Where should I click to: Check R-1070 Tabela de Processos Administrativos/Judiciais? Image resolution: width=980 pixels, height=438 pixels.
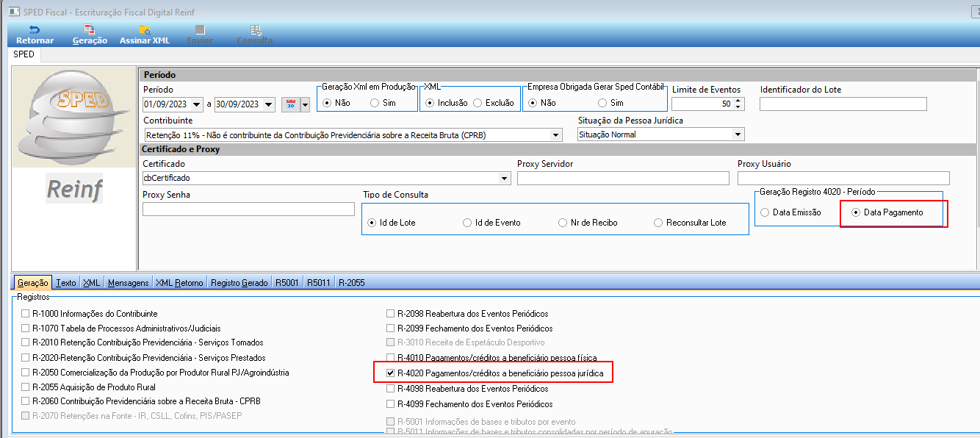[26, 328]
